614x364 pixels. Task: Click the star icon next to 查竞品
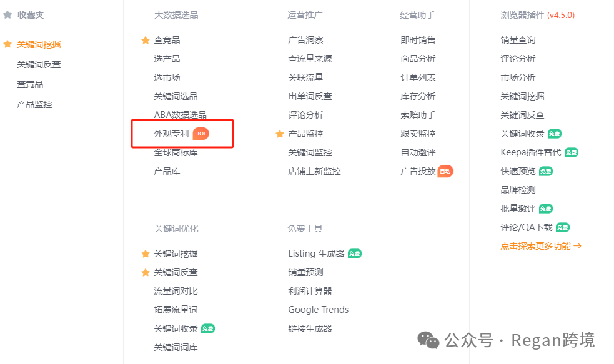click(146, 39)
